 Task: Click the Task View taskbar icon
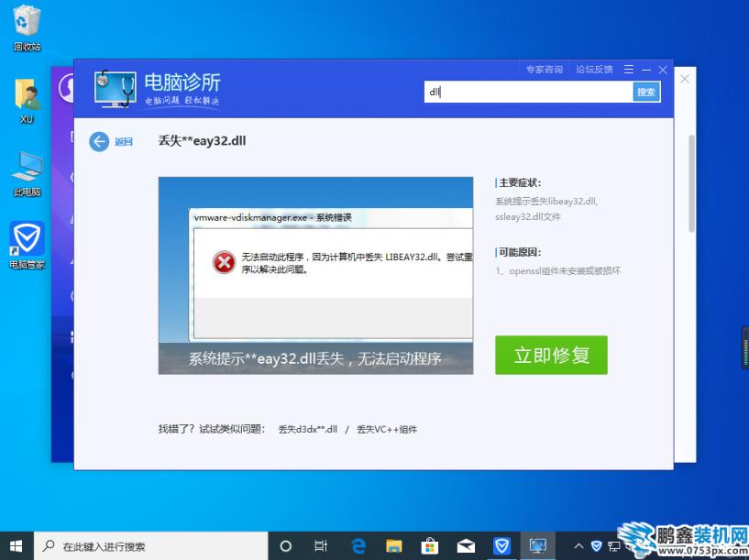tap(321, 546)
